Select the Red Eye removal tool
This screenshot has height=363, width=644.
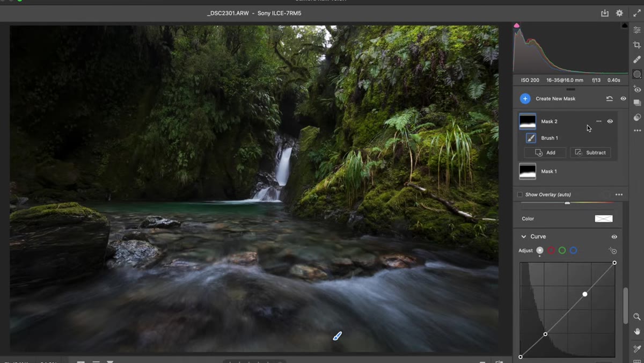(x=637, y=89)
